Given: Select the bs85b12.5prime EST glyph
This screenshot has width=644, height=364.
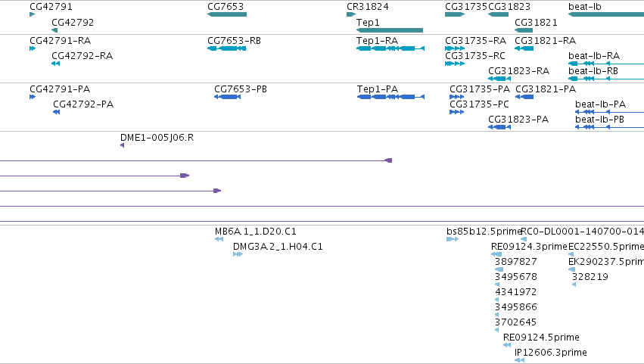Looking at the screenshot, I should pos(453,239).
